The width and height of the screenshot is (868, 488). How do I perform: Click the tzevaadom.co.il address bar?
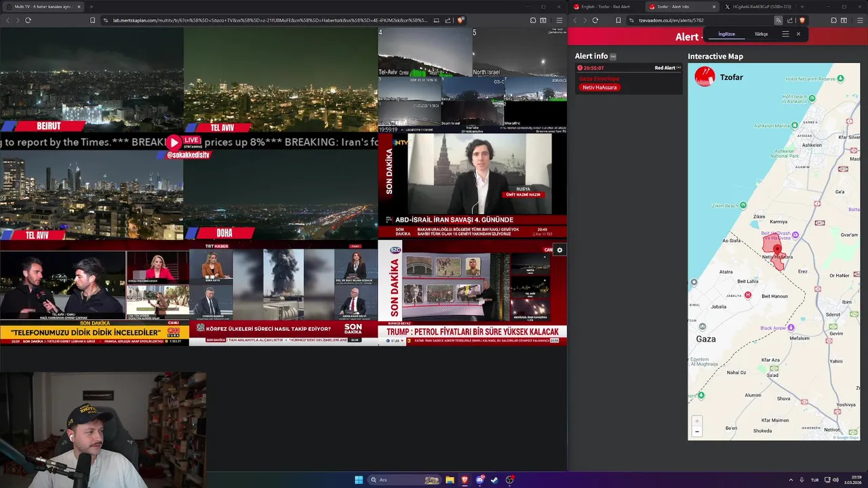pyautogui.click(x=698, y=20)
